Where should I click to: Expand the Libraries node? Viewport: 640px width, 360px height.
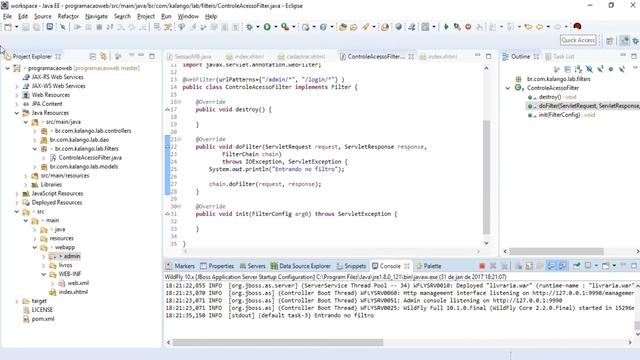click(26, 185)
